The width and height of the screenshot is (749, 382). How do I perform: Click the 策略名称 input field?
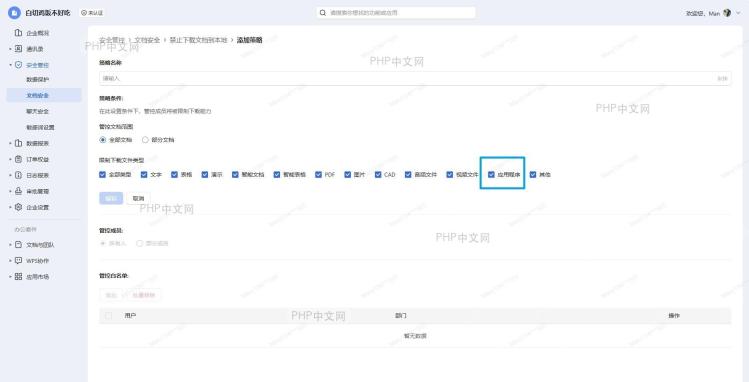[x=415, y=78]
